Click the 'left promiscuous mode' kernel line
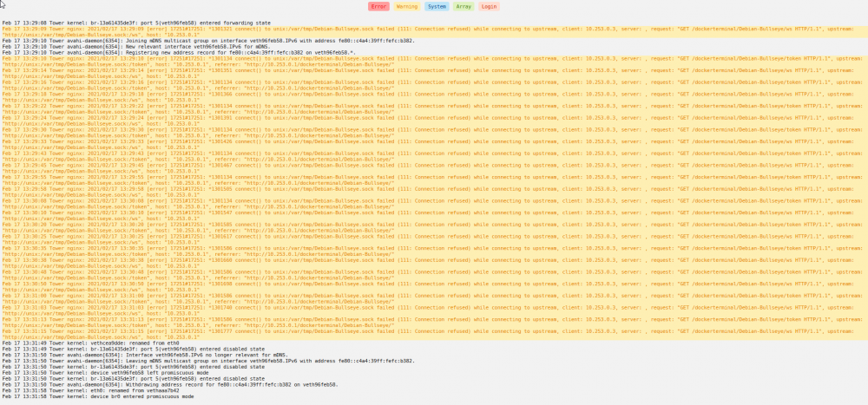This screenshot has height=405, width=868. pos(105,373)
